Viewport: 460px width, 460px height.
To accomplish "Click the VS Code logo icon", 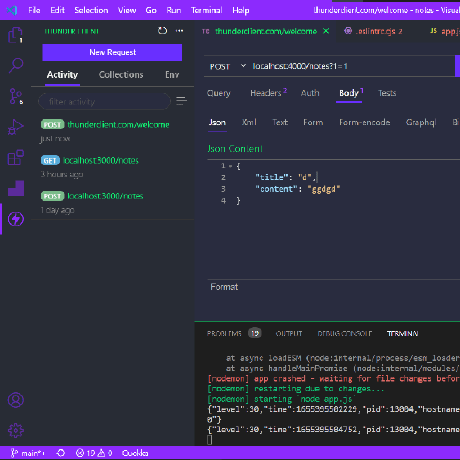I will pos(12,10).
